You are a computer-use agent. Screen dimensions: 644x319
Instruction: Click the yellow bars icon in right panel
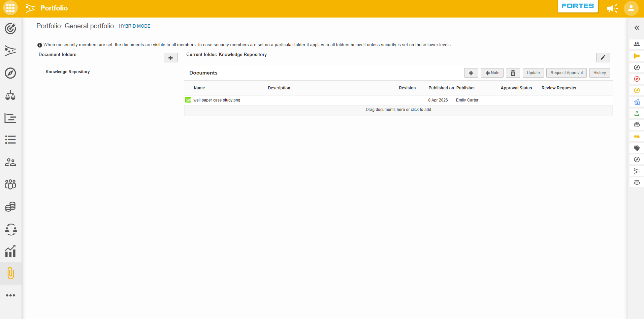637,56
